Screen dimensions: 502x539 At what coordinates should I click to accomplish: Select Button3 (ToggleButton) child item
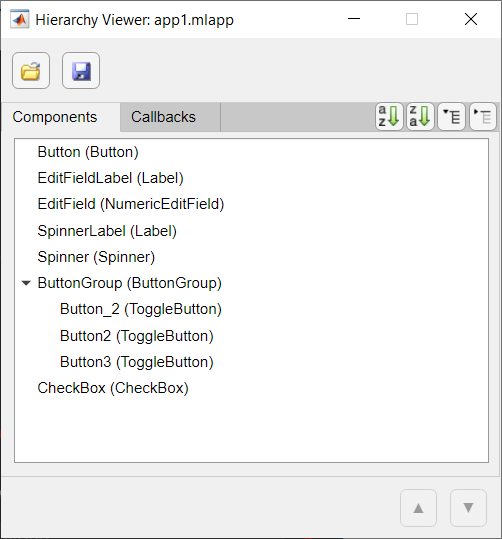[137, 362]
